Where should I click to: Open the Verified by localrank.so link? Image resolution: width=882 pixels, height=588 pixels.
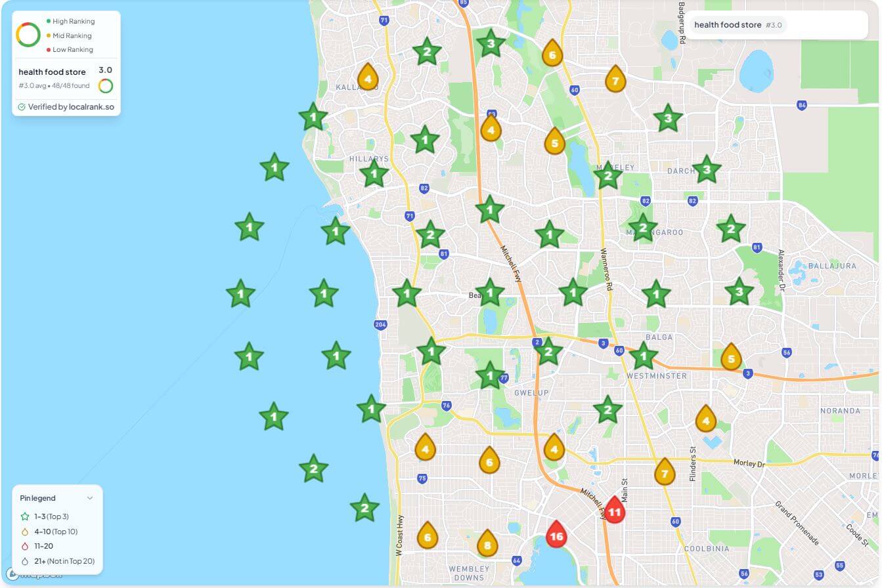click(x=66, y=106)
